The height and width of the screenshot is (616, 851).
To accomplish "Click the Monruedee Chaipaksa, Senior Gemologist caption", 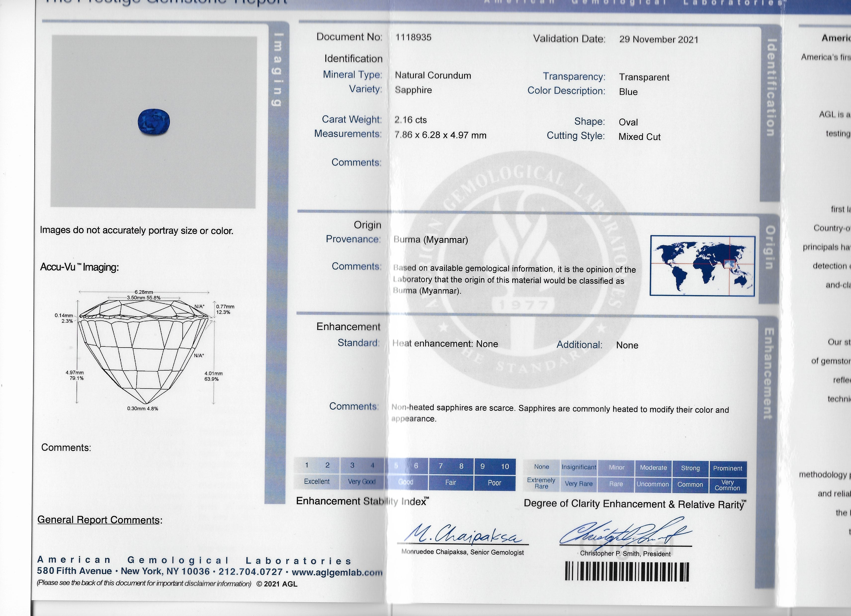I will tap(463, 552).
